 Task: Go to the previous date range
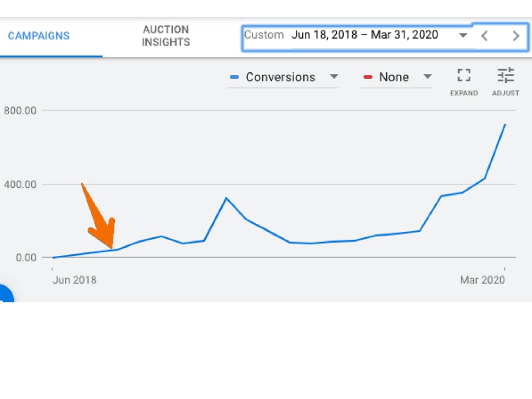coord(485,36)
